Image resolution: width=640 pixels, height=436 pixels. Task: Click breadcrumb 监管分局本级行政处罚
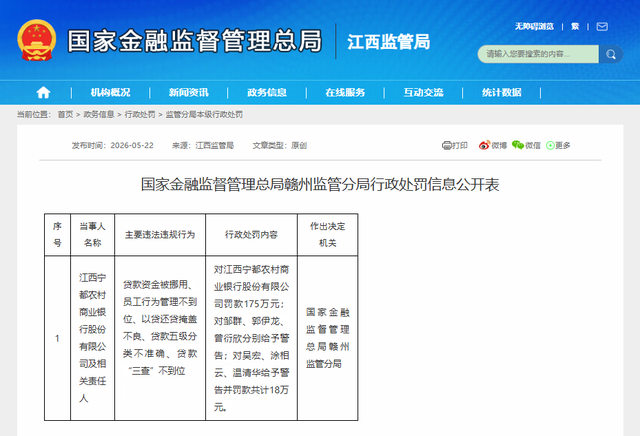pyautogui.click(x=204, y=115)
